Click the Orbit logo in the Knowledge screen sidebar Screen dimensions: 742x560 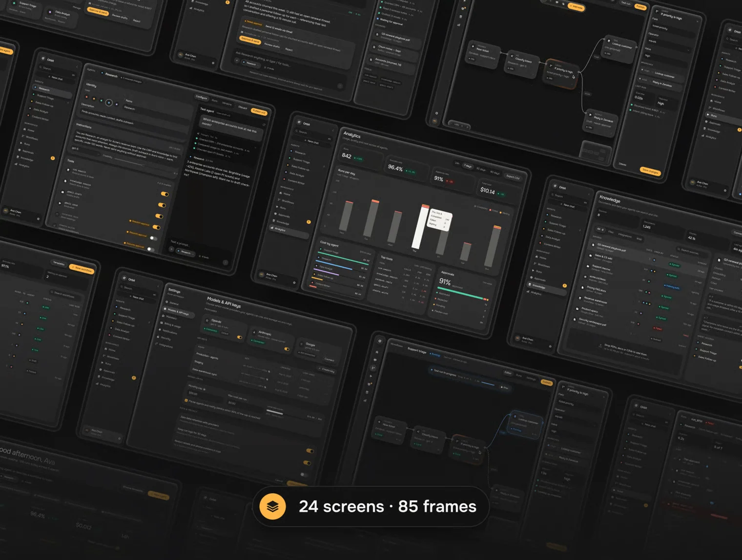coord(555,186)
